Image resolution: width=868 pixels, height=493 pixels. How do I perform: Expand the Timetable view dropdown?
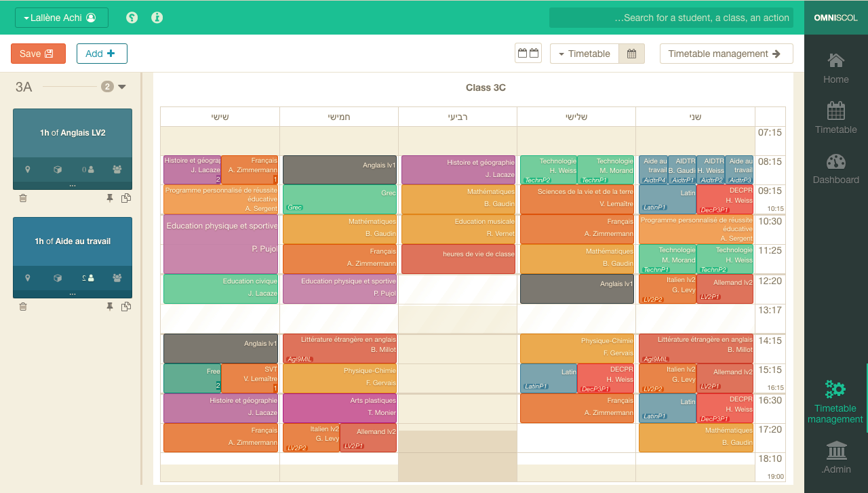tap(584, 54)
